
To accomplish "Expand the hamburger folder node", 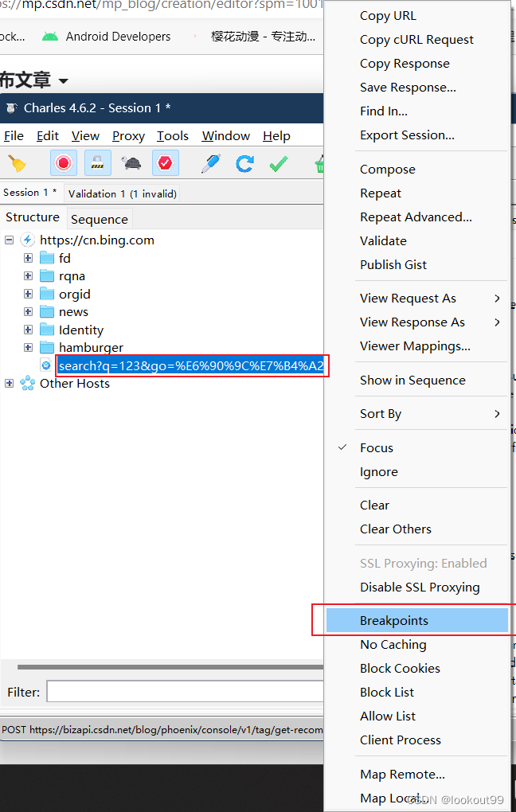I will pyautogui.click(x=28, y=347).
